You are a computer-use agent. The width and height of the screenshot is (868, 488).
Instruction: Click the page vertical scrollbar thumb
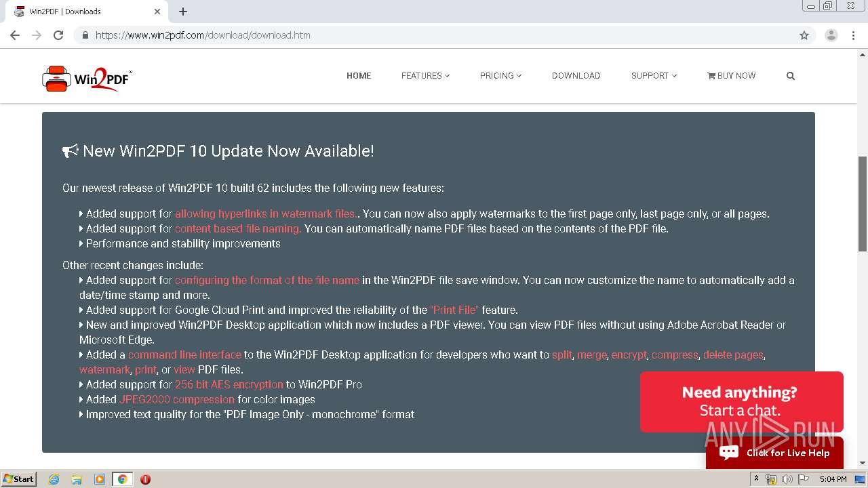tap(863, 203)
